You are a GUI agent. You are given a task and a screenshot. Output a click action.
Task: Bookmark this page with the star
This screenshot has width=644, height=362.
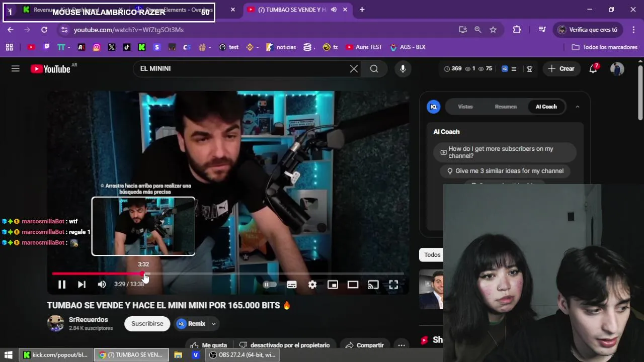click(x=493, y=30)
